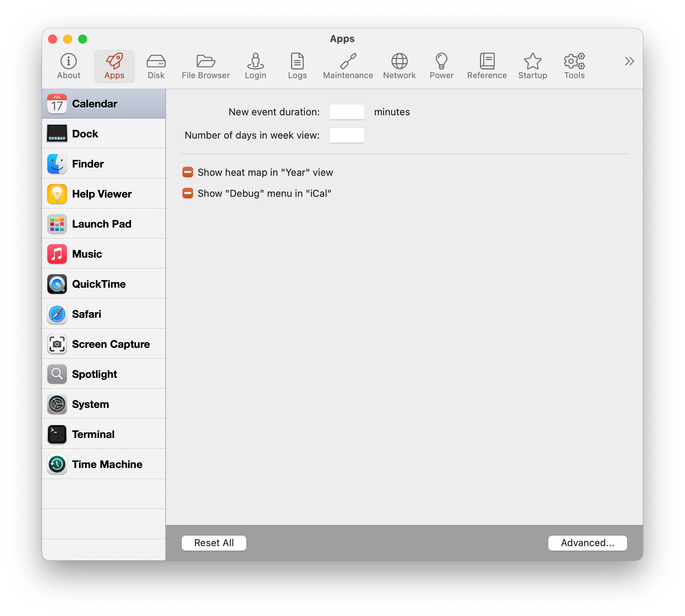Image resolution: width=685 pixels, height=616 pixels.
Task: Click the Safari label in sidebar
Action: [87, 314]
